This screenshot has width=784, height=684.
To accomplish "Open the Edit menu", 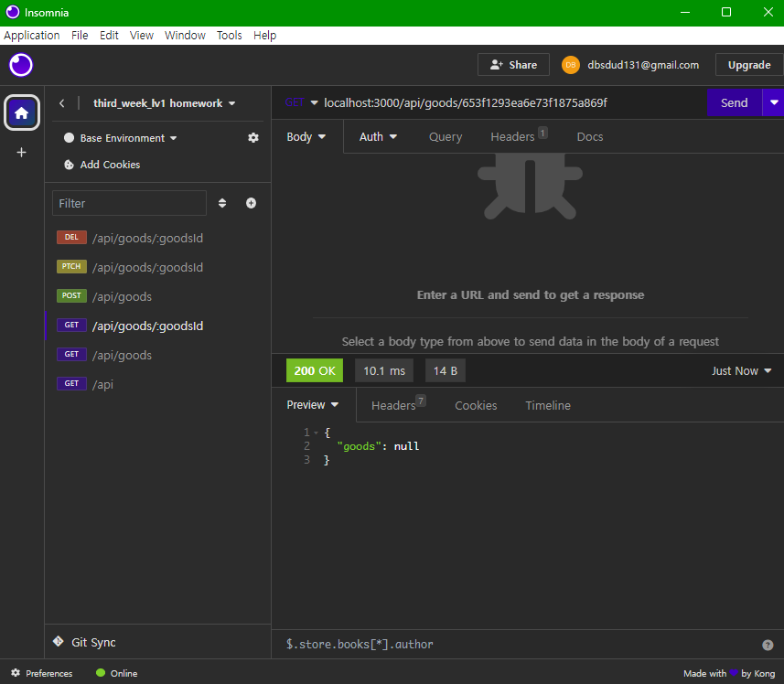I will coord(109,36).
